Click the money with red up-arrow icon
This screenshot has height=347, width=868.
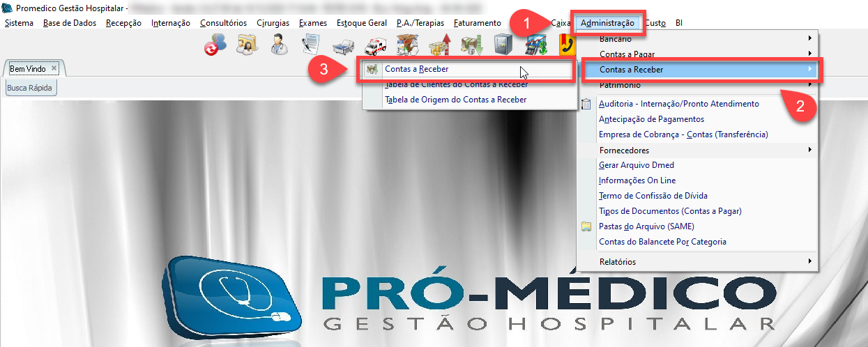click(440, 45)
